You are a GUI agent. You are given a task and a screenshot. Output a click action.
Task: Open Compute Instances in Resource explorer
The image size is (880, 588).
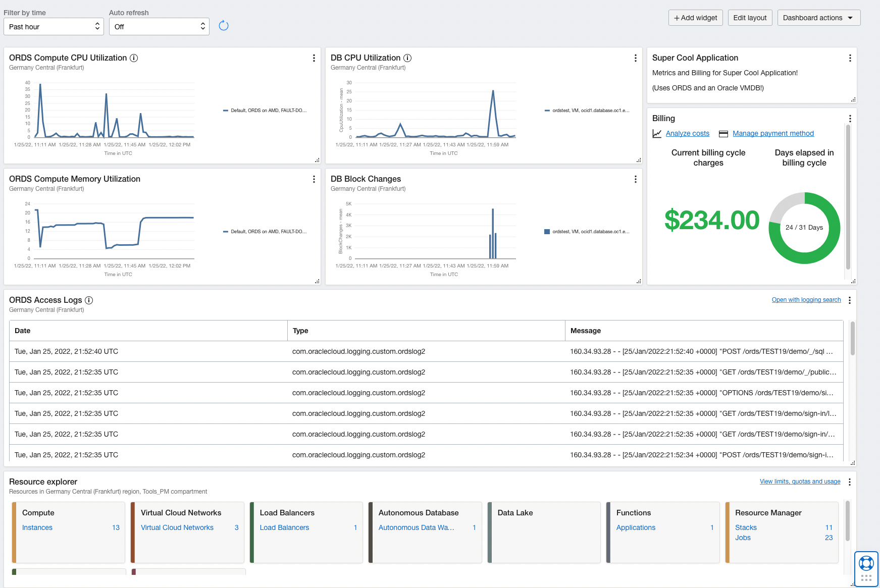pos(37,527)
